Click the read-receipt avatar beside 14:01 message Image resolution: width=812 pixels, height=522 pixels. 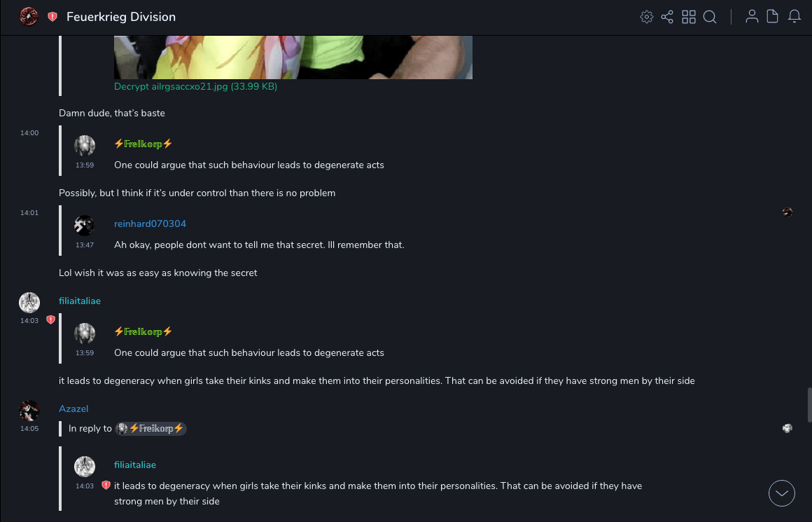pos(787,212)
